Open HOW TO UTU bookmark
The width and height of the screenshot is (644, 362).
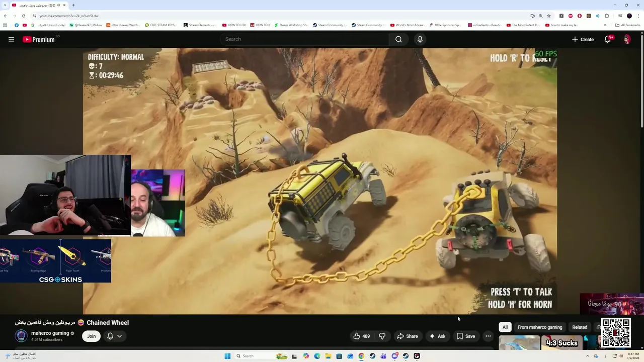click(x=234, y=25)
